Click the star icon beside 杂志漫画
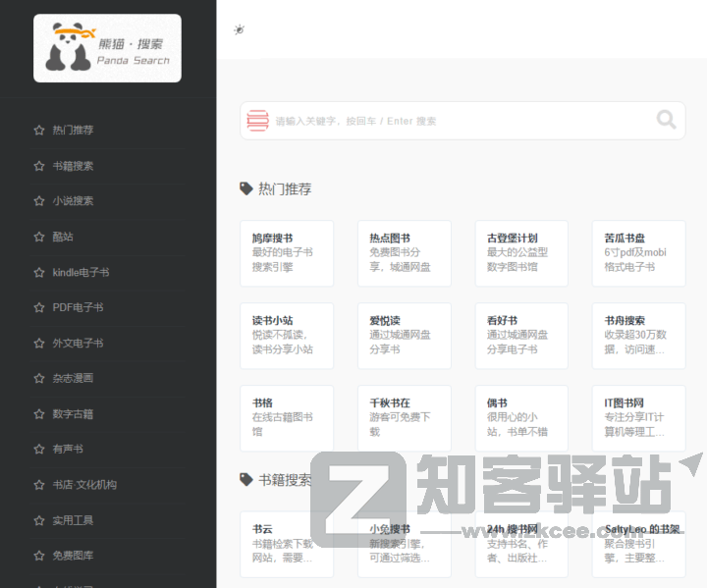The width and height of the screenshot is (707, 588). click(x=39, y=378)
